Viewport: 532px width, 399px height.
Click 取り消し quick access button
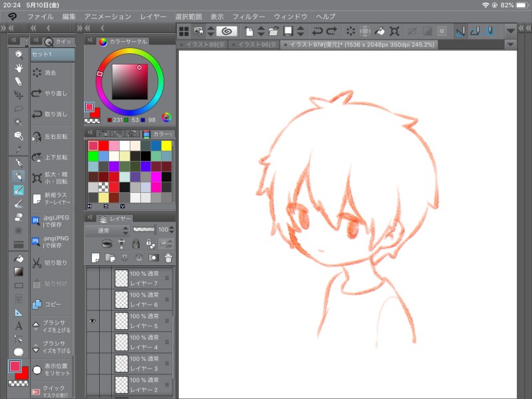point(51,114)
